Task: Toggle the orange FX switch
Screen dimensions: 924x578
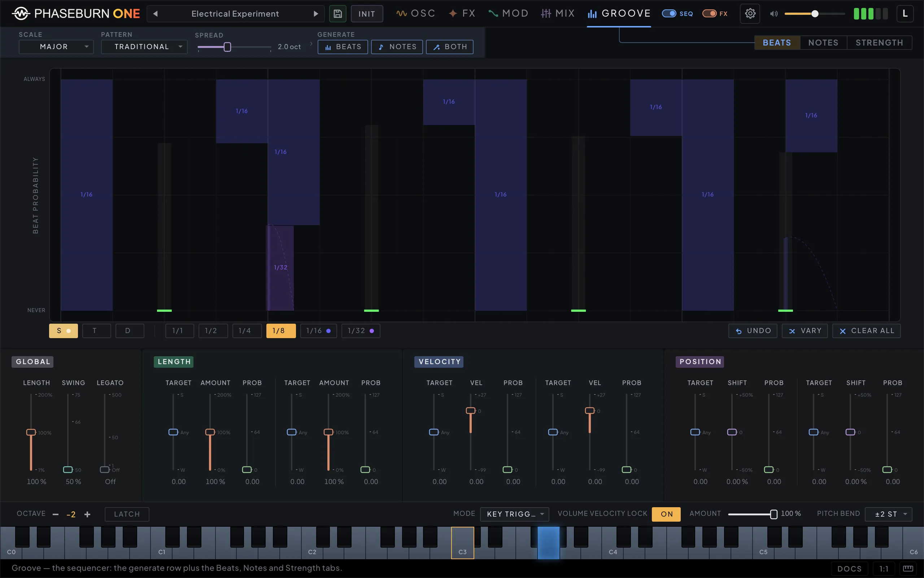Action: 709,14
